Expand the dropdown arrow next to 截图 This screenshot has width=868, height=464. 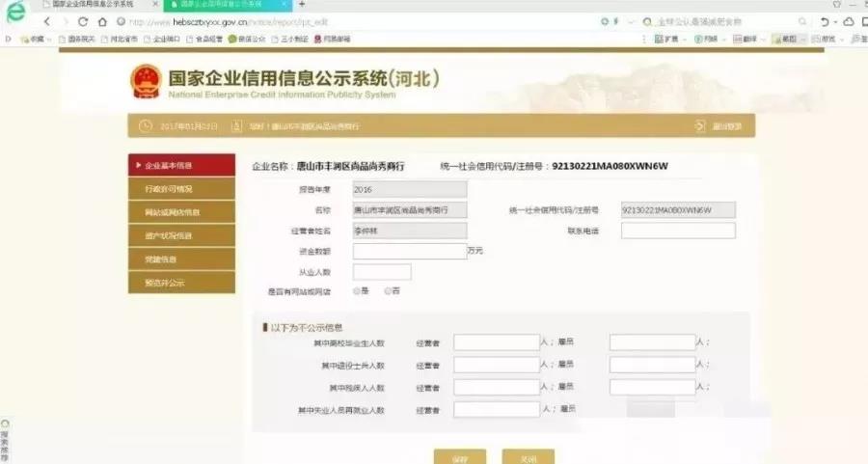click(x=802, y=40)
